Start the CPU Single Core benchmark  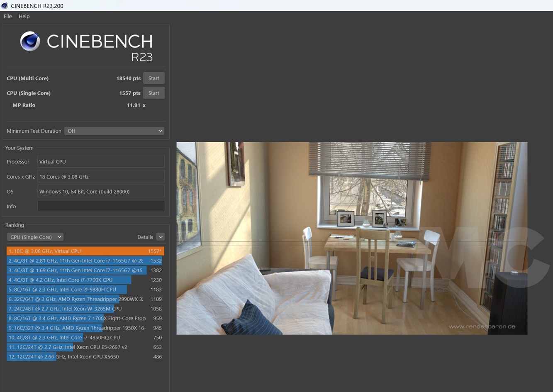pyautogui.click(x=153, y=93)
